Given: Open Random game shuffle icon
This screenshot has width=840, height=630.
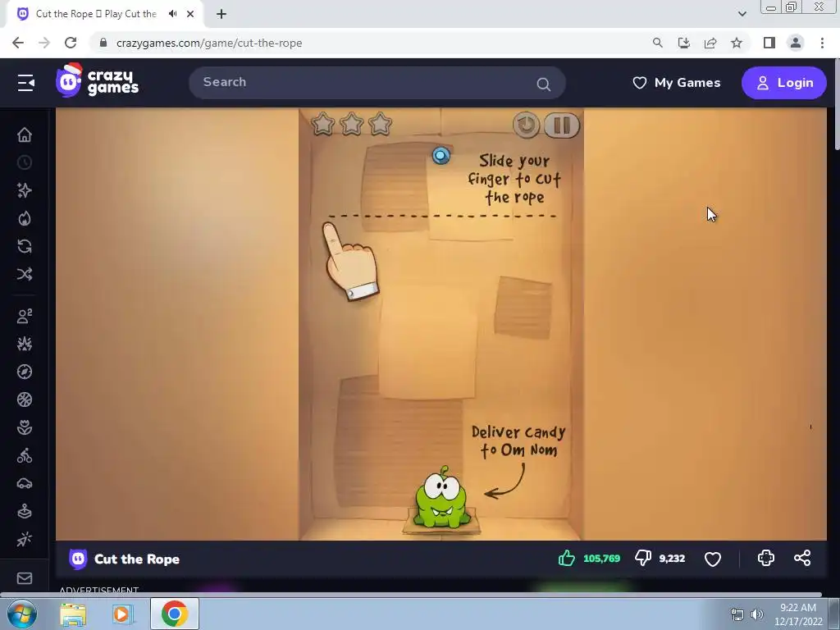Looking at the screenshot, I should pos(24,274).
